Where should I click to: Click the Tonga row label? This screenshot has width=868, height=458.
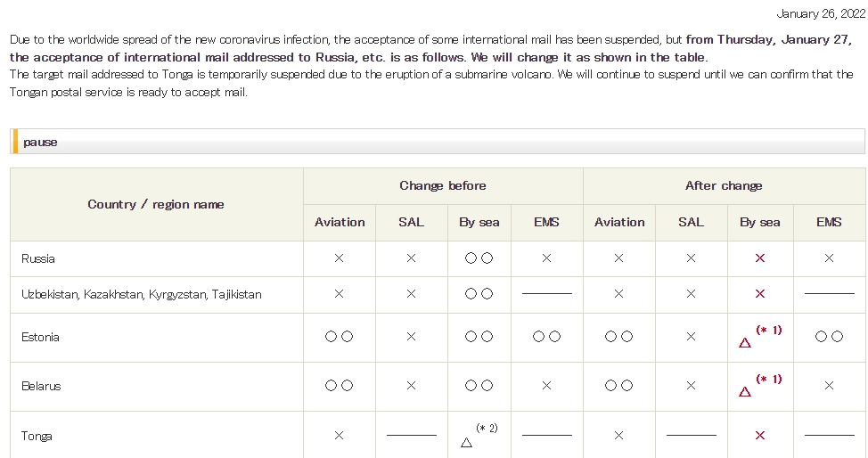click(x=37, y=436)
